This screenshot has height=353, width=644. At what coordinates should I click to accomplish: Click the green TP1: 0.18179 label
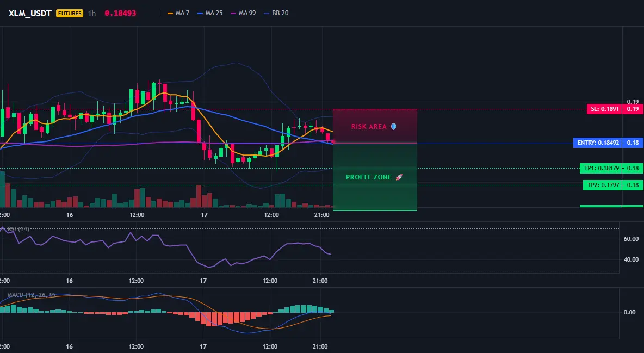(x=600, y=168)
